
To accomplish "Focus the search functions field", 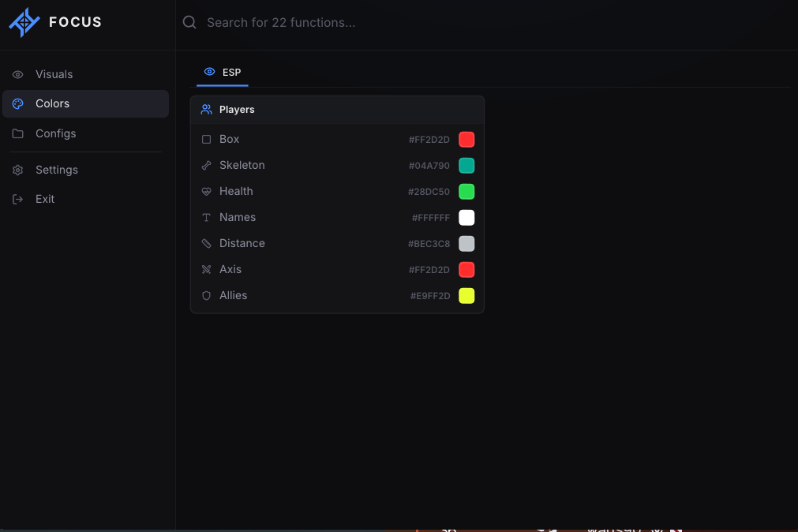I will (x=489, y=22).
